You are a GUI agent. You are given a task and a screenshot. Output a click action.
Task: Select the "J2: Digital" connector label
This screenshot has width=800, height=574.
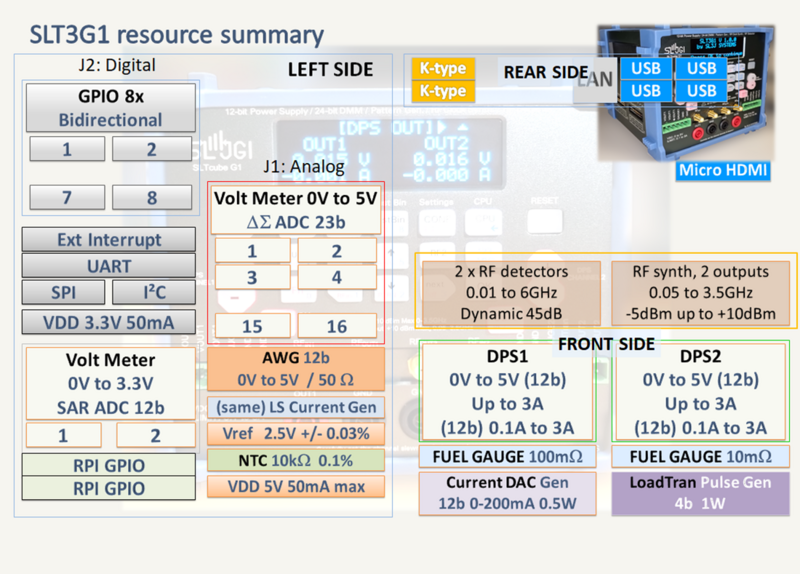pos(117,65)
